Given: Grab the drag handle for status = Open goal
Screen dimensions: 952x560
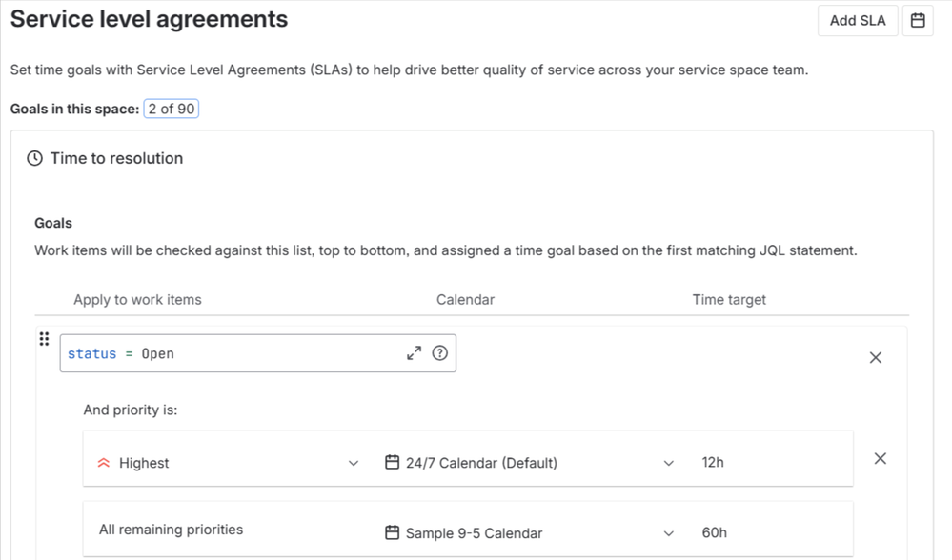Looking at the screenshot, I should (x=44, y=339).
